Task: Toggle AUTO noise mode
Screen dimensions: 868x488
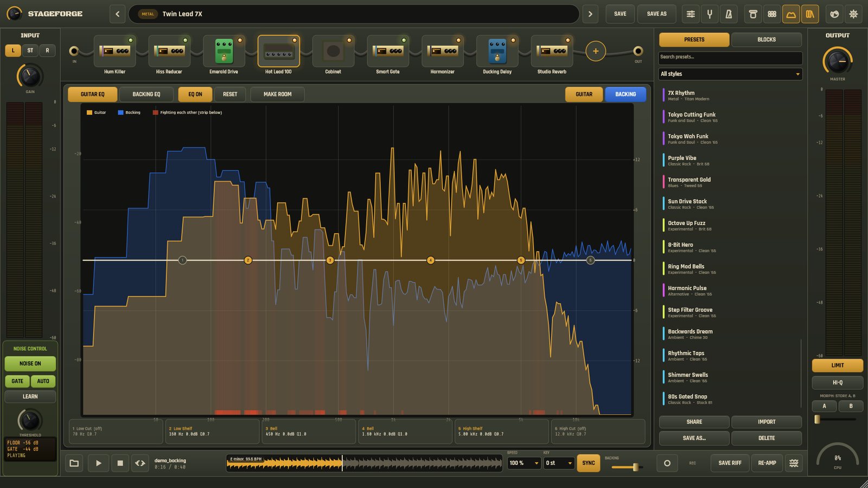Action: [x=43, y=381]
